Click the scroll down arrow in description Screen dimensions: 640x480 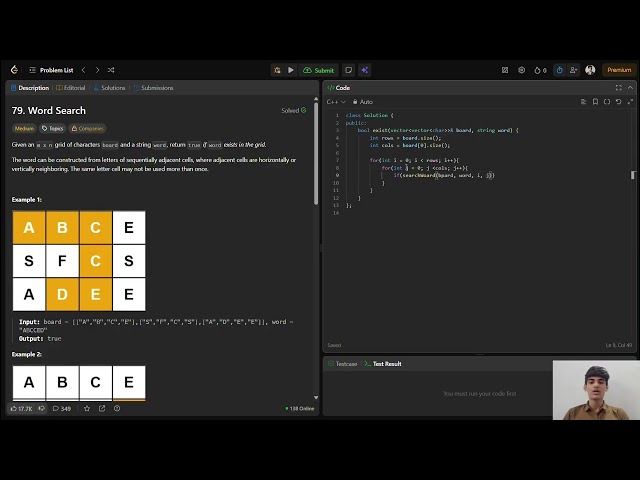click(x=316, y=398)
